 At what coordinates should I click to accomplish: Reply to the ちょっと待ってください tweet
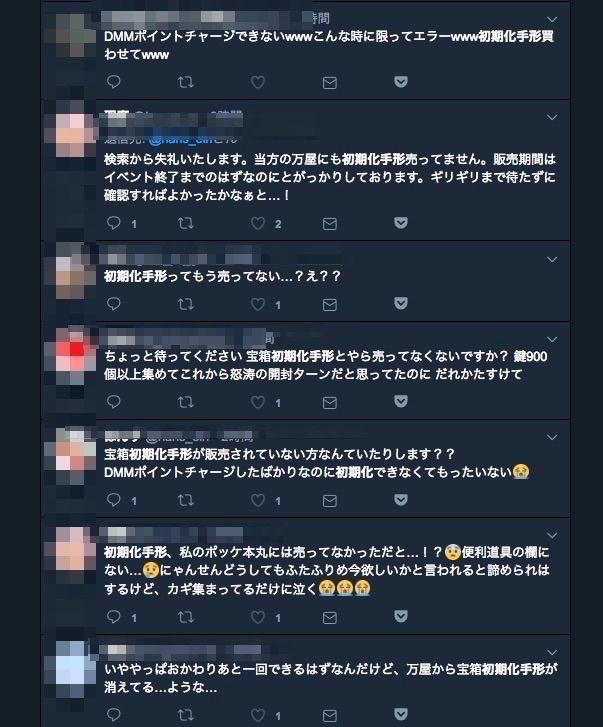[x=114, y=402]
